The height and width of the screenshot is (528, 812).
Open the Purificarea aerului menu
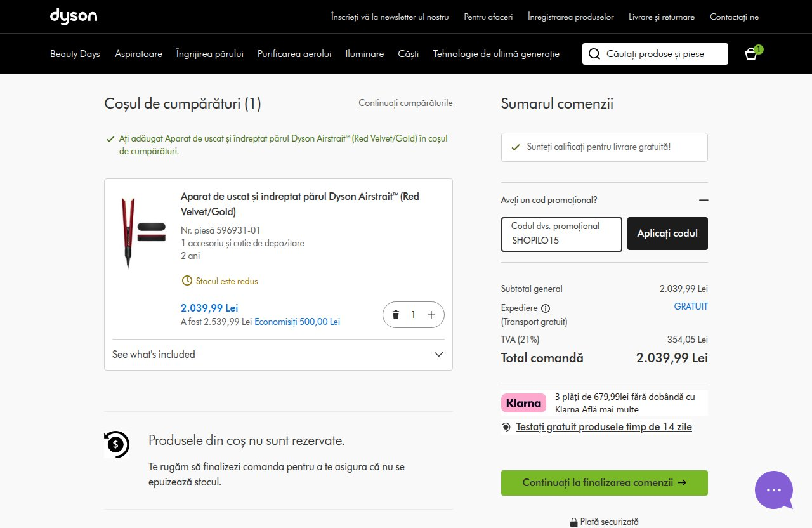[x=294, y=54]
